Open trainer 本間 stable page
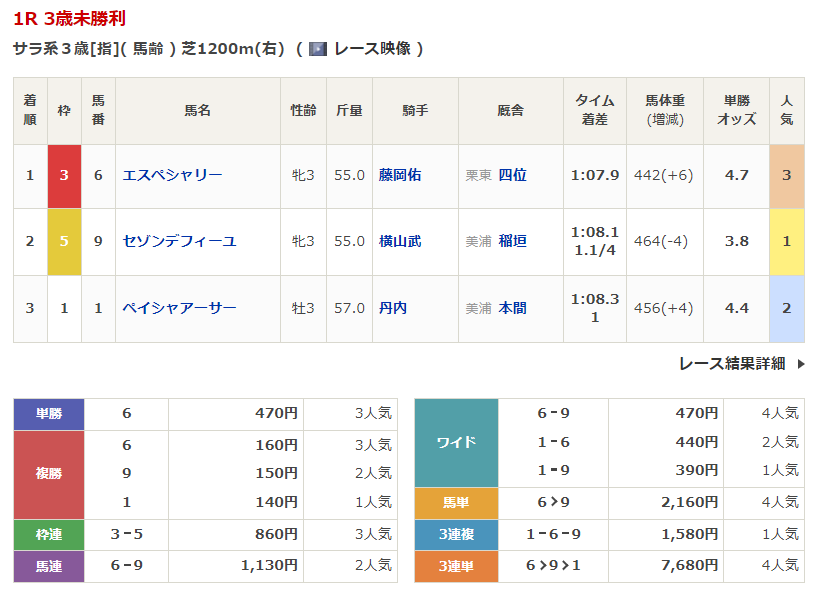Viewport: 822px width, 593px height. (512, 308)
